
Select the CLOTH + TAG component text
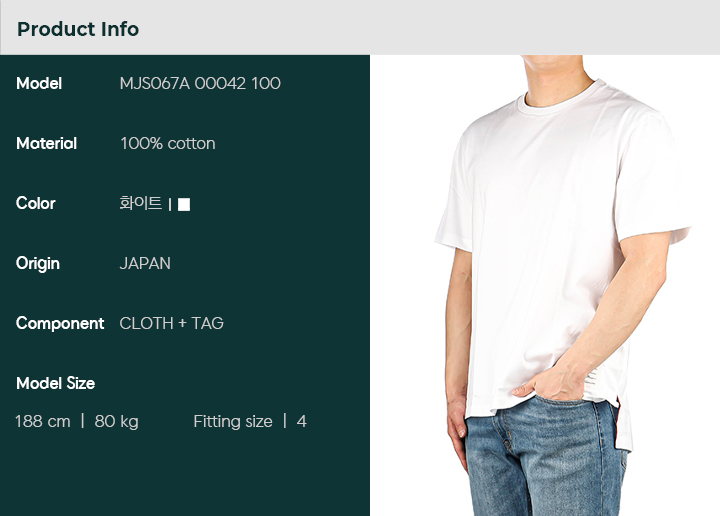171,324
